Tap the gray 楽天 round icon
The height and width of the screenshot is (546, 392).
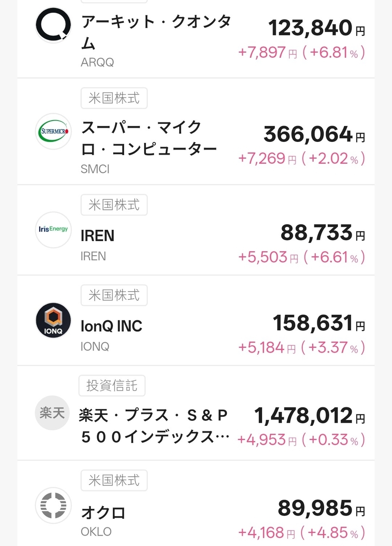[x=54, y=413]
